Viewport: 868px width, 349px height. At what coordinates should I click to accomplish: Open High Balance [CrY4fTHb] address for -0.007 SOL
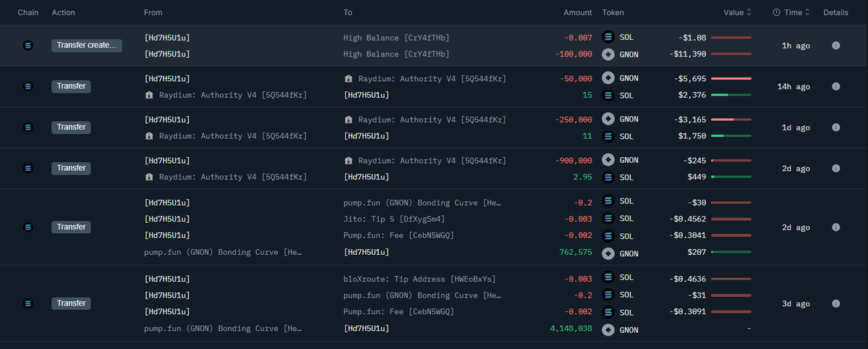click(396, 37)
